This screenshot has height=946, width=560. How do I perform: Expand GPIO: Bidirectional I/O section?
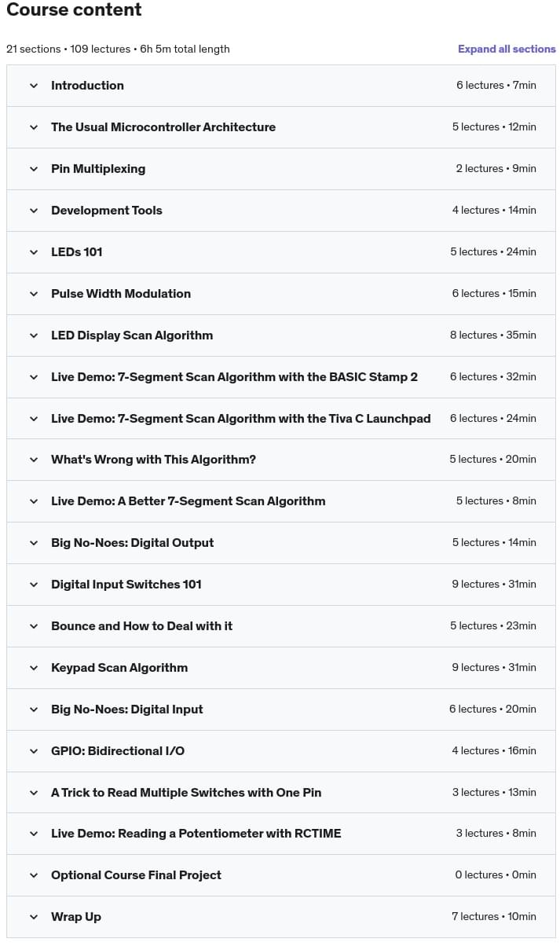coord(281,751)
